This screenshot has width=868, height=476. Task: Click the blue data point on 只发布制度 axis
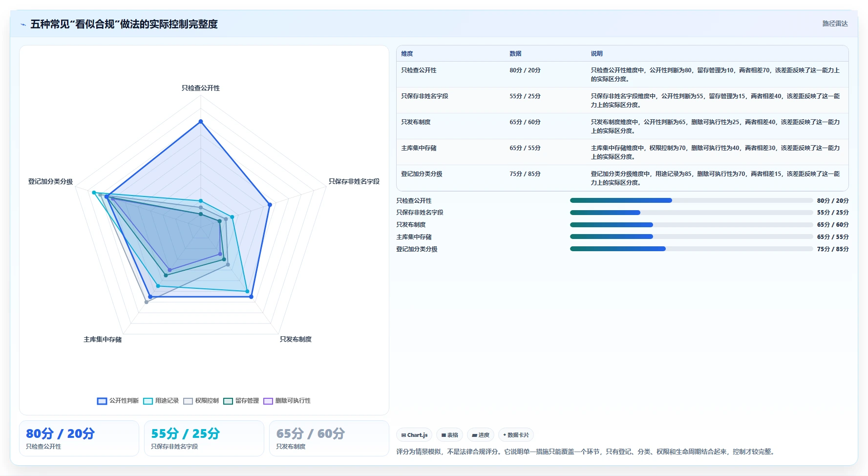click(251, 297)
